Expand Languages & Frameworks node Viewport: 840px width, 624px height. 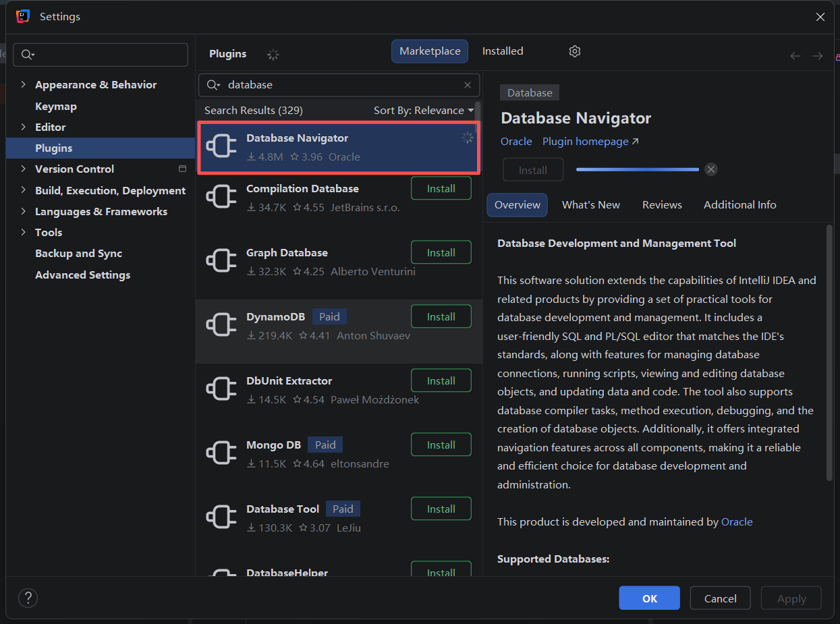coord(24,211)
